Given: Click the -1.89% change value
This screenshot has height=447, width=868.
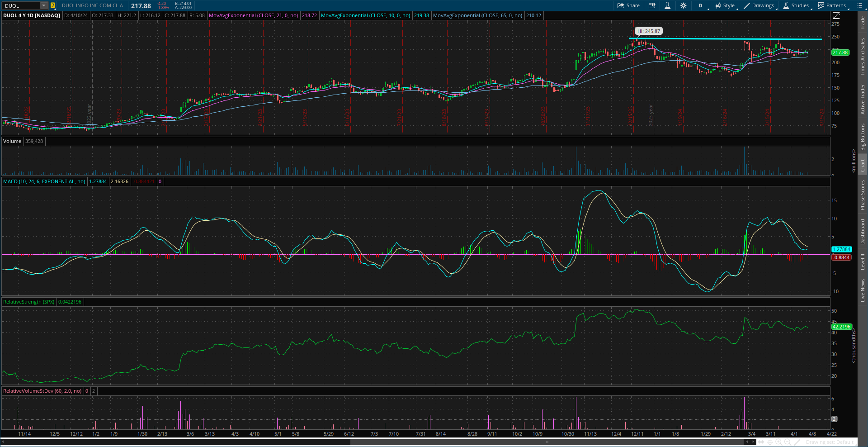Looking at the screenshot, I should click(162, 8).
